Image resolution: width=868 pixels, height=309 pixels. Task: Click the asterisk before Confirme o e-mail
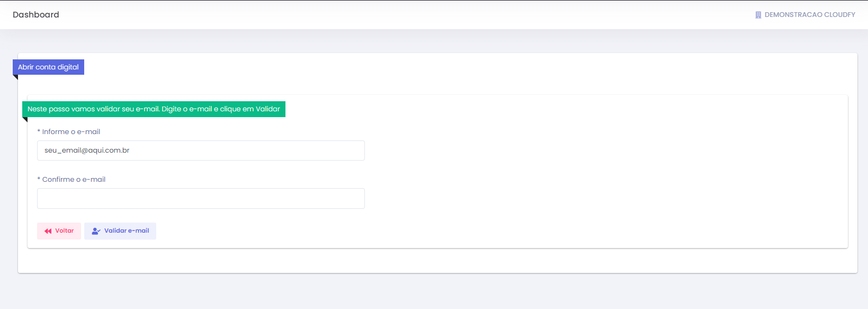39,179
